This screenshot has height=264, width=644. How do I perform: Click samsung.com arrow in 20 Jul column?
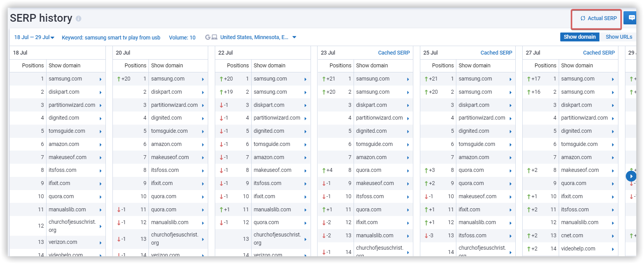point(203,79)
